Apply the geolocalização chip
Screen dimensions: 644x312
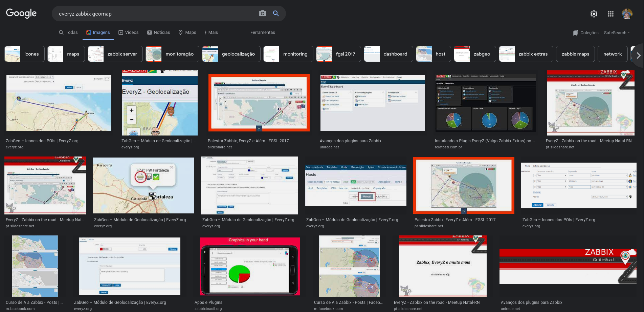(231, 54)
